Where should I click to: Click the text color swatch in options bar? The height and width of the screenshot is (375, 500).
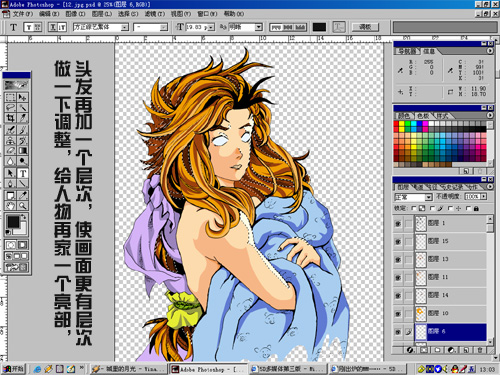(319, 27)
